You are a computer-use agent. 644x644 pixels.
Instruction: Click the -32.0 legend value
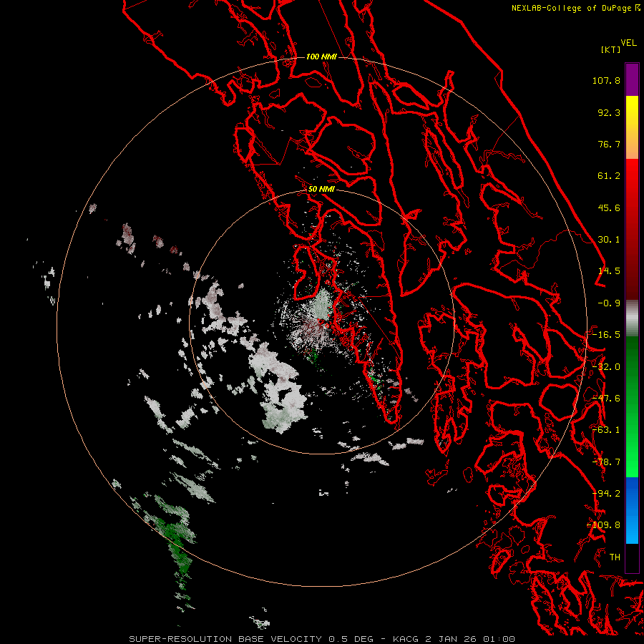pyautogui.click(x=606, y=367)
